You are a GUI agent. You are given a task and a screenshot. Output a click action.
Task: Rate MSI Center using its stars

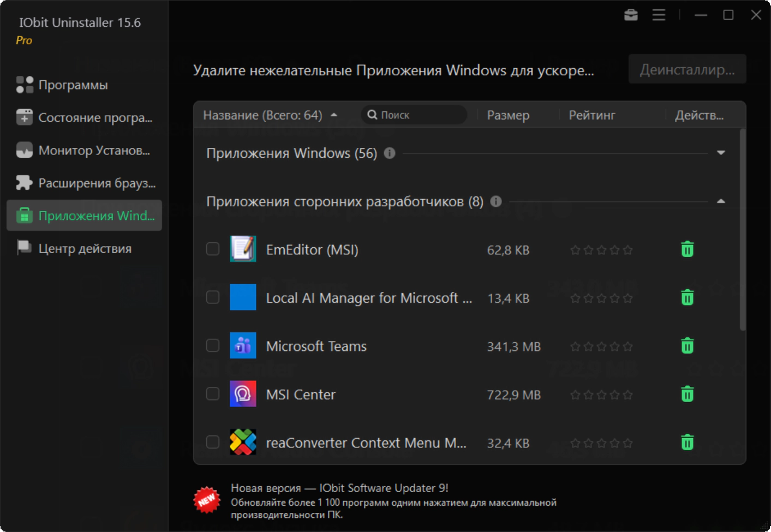tap(601, 394)
